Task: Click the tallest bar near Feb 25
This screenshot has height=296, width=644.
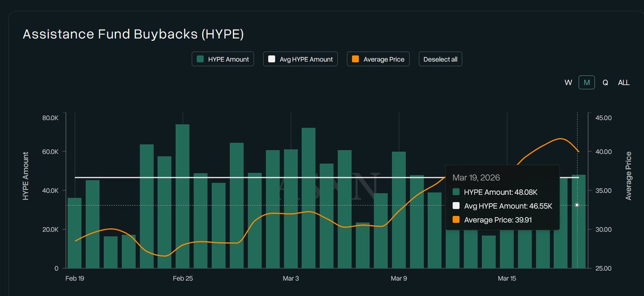Action: coord(182,196)
